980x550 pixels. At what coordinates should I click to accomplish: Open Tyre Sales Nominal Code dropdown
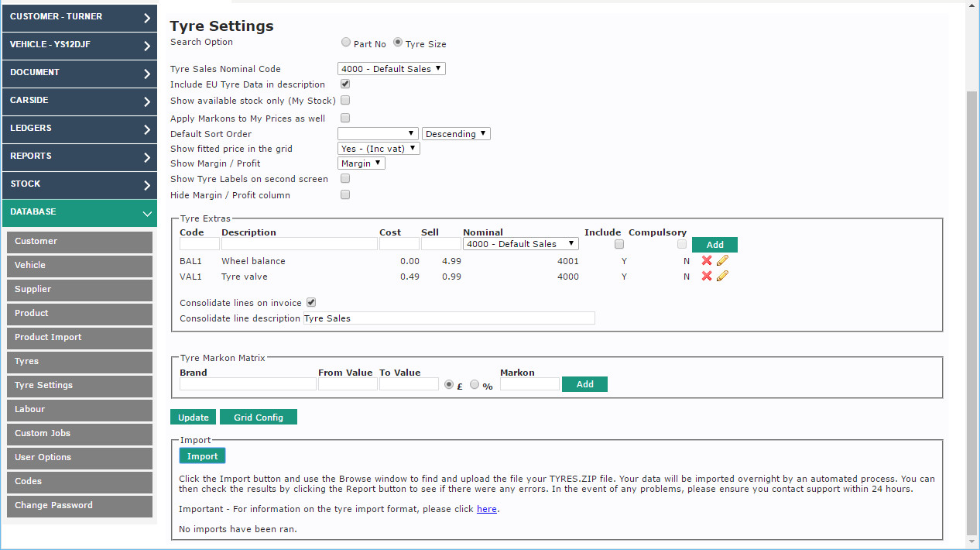pos(391,69)
